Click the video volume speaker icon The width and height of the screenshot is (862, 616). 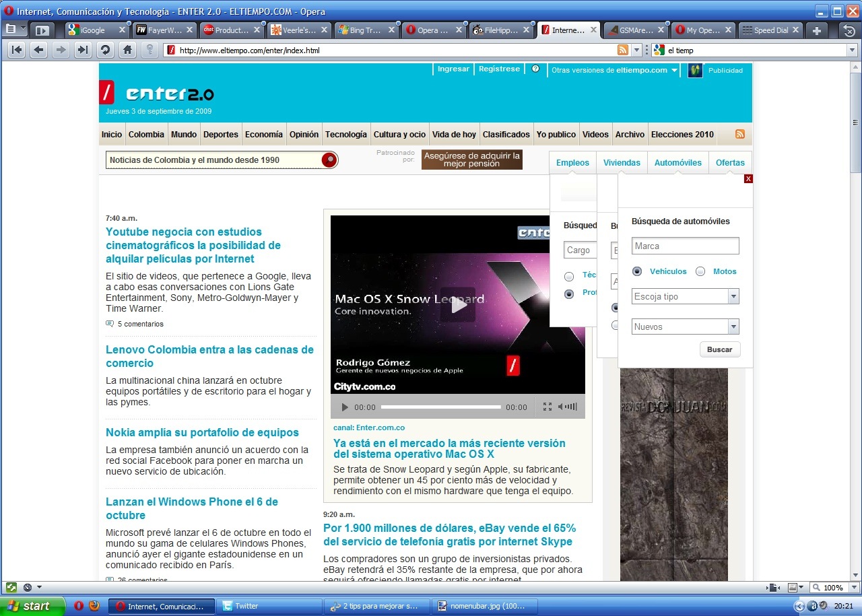(562, 407)
